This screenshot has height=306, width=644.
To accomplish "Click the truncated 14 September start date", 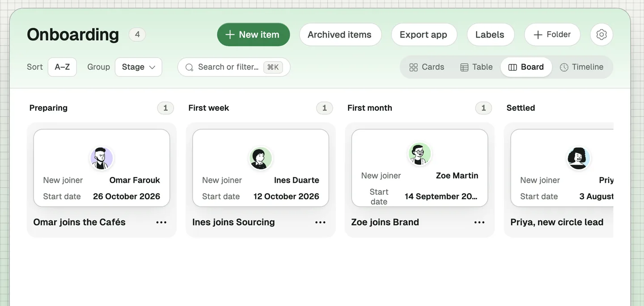I will (x=441, y=196).
